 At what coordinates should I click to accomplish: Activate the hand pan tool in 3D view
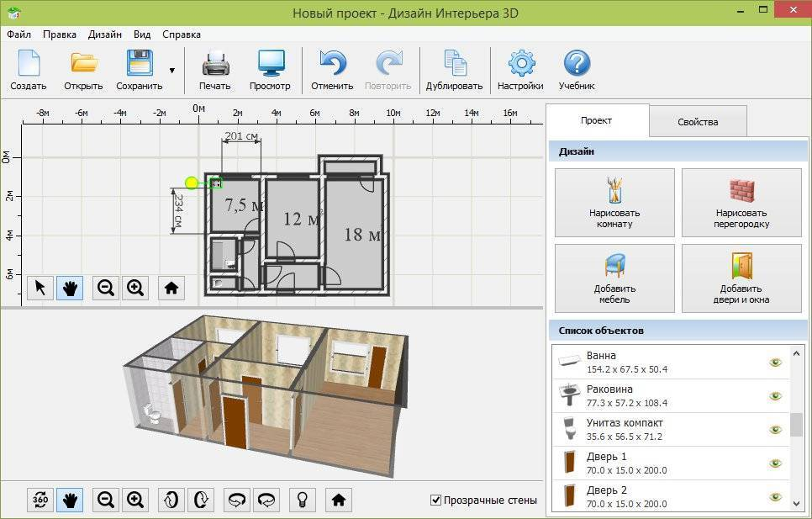pos(70,500)
